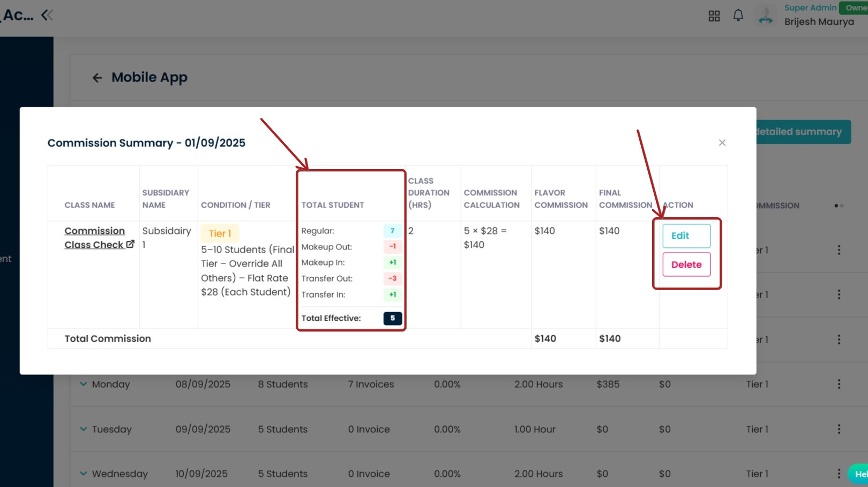This screenshot has height=487, width=868.
Task: Close the Commission Summary dialog
Action: (722, 143)
